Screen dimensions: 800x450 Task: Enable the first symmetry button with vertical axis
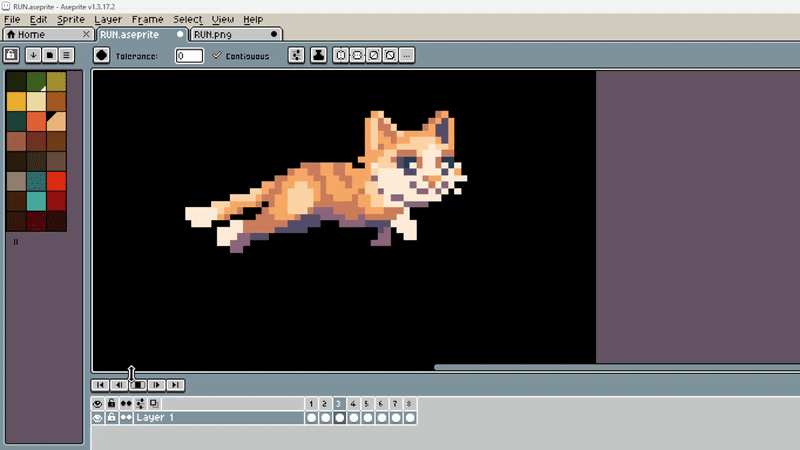(341, 55)
